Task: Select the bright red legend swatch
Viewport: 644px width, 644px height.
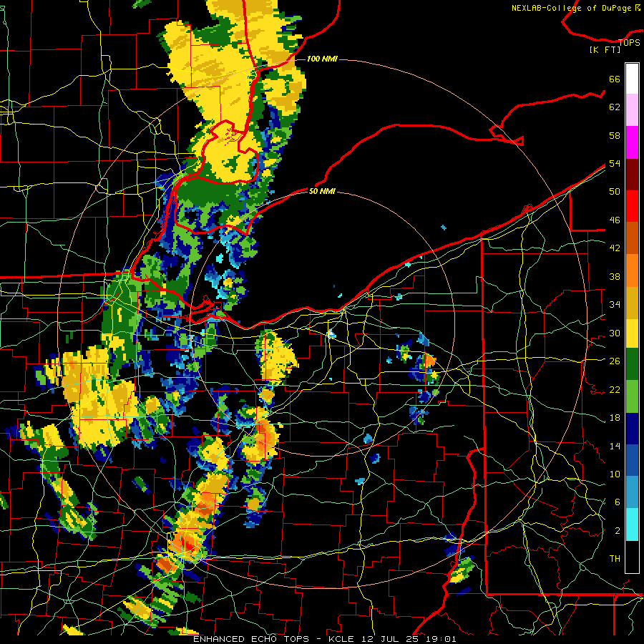Action: tap(632, 206)
